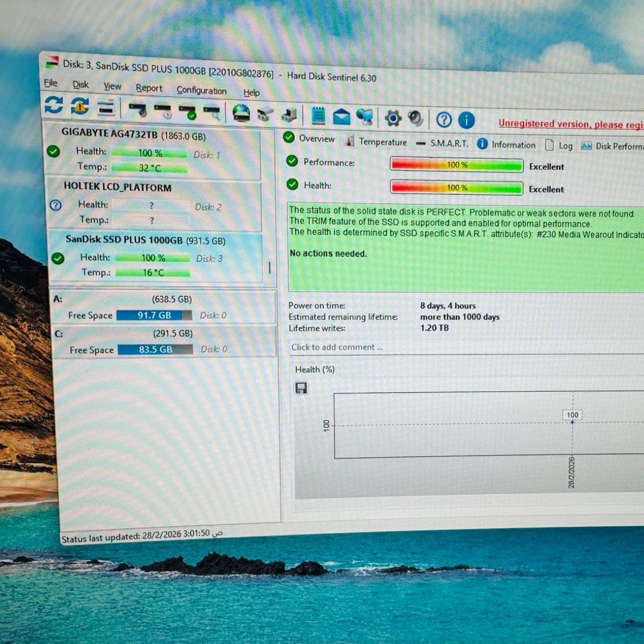Switch to the S.M.A.R.T. tab
The height and width of the screenshot is (644, 644).
pos(449,143)
